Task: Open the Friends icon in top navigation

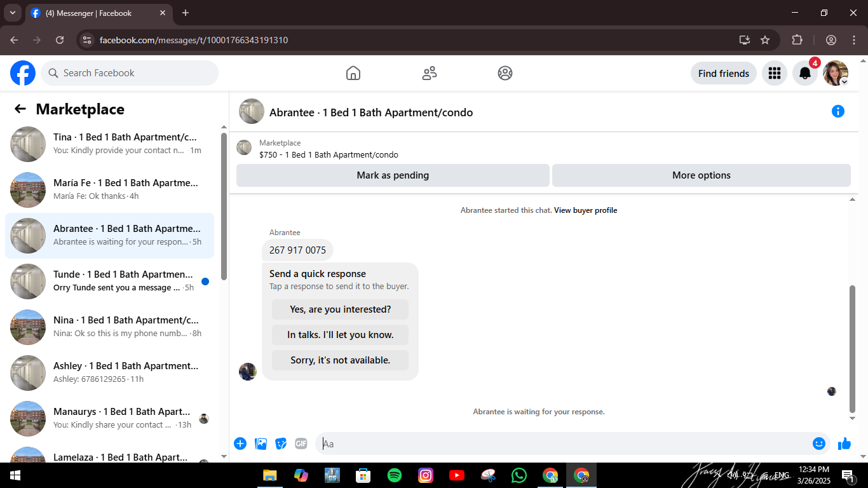Action: tap(430, 73)
